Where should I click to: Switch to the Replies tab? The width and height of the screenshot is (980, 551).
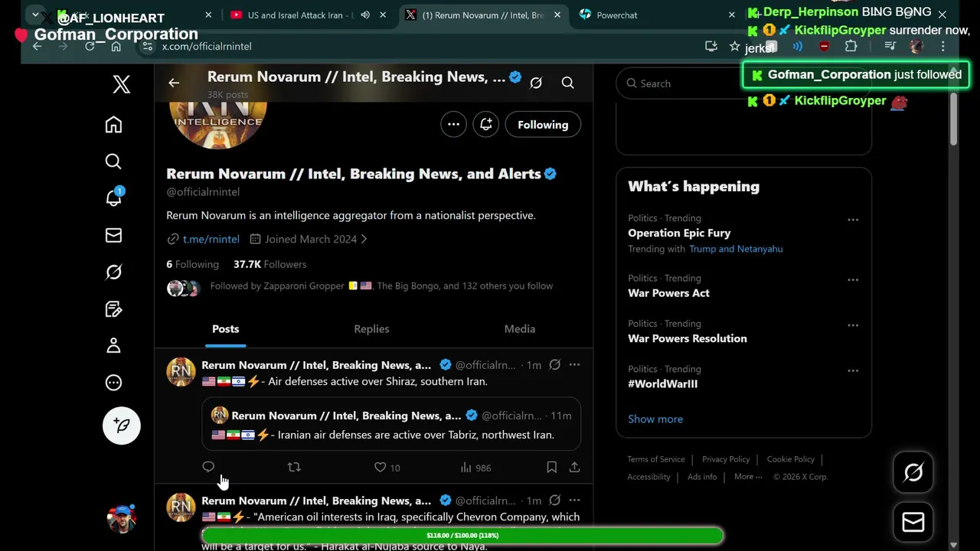(371, 329)
